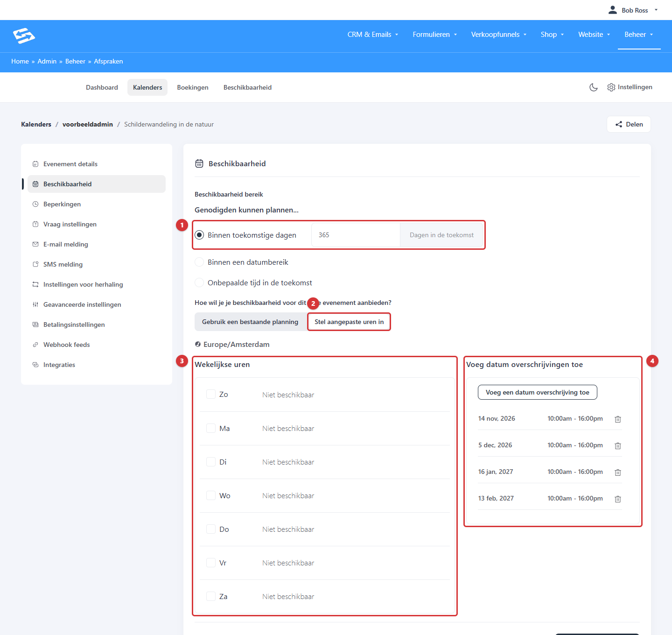Open the Boekingen tab
This screenshot has height=635, width=672.
tap(193, 87)
